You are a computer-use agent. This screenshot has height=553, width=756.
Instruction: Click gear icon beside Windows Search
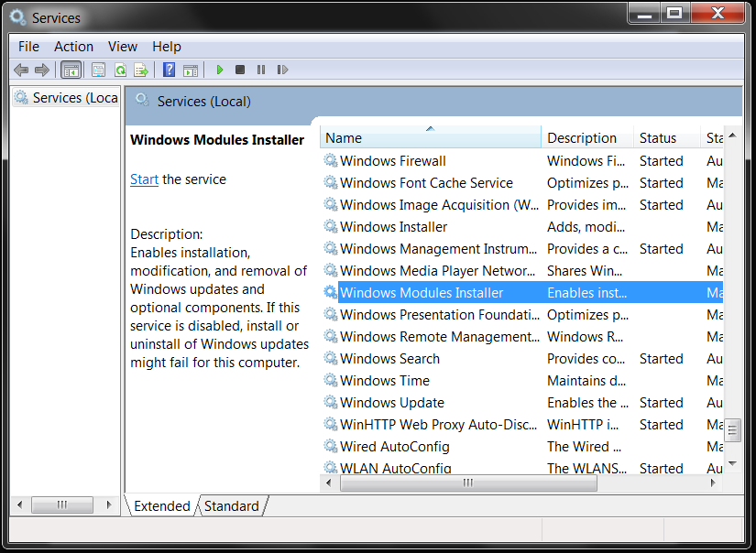(x=330, y=358)
